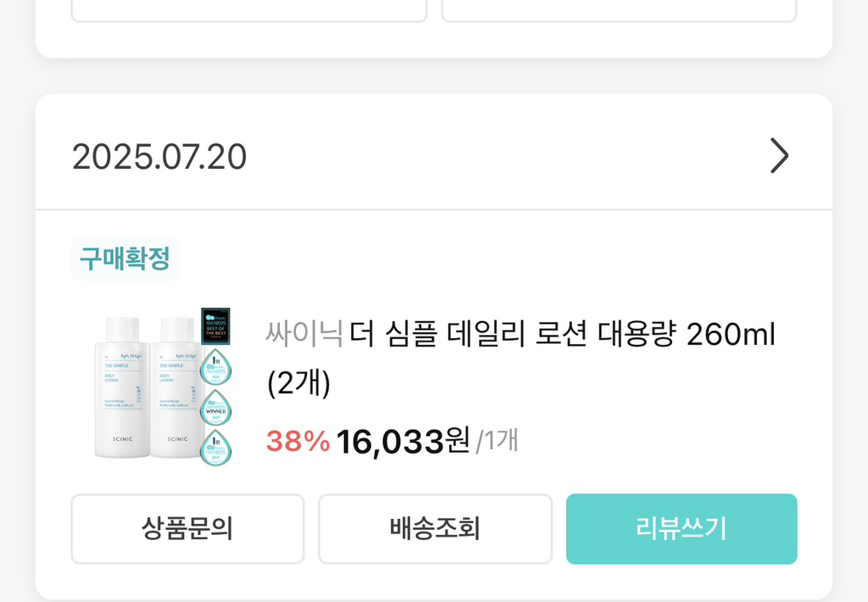Image resolution: width=868 pixels, height=602 pixels.
Task: Select the 싸이닉 brand name
Action: coord(303,335)
